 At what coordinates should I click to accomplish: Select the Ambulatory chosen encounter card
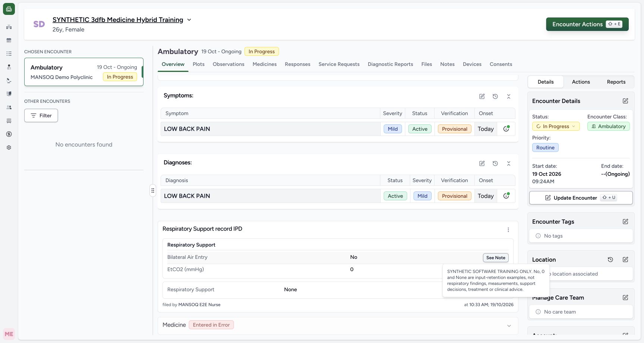(84, 72)
